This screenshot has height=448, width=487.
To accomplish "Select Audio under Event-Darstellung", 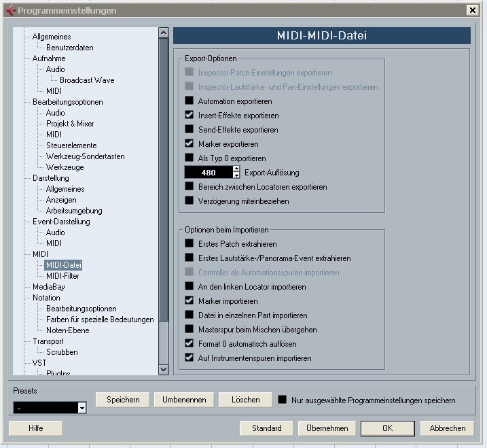I will pyautogui.click(x=55, y=232).
